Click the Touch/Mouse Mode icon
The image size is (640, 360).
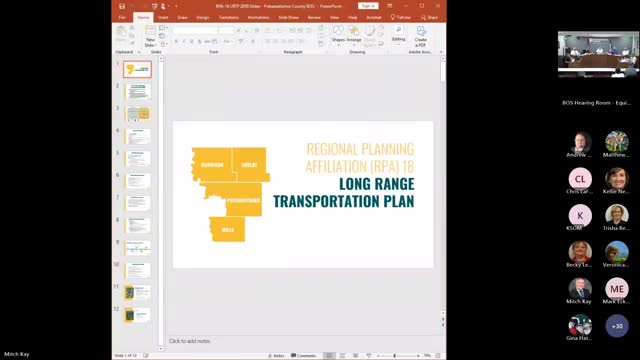click(163, 6)
